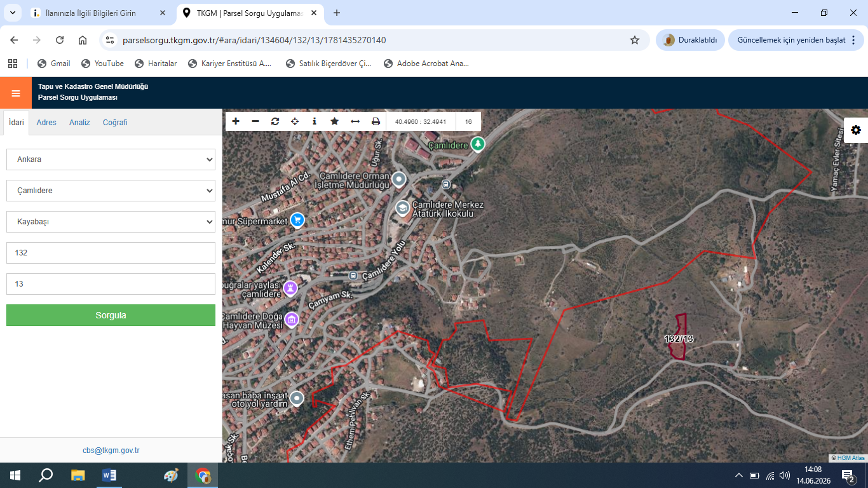Open the Coğrafi tab
The image size is (868, 488).
point(115,123)
